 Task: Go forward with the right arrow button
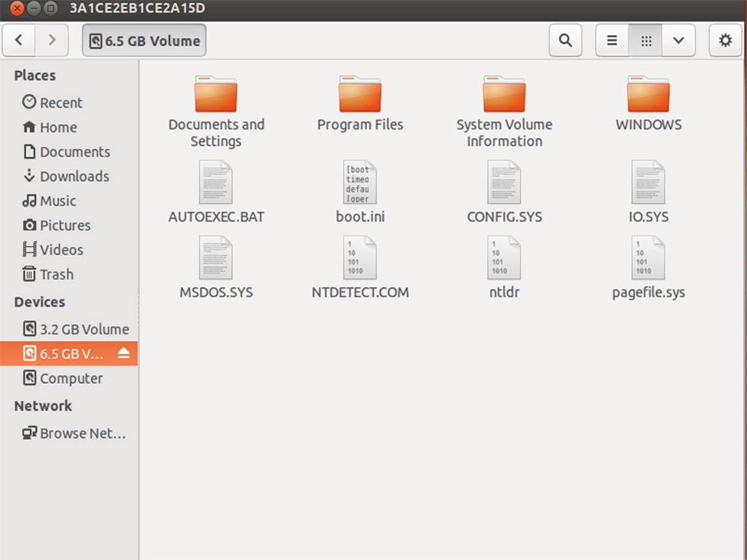pos(52,40)
